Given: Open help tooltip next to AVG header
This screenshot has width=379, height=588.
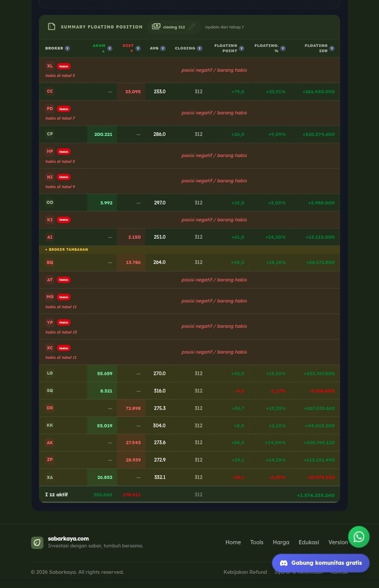Looking at the screenshot, I should [163, 48].
